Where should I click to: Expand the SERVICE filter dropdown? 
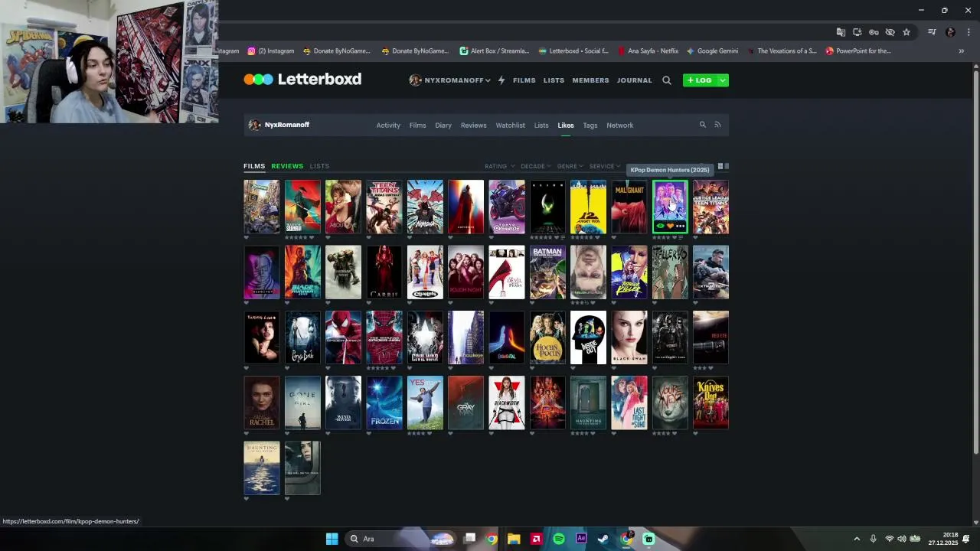point(605,166)
